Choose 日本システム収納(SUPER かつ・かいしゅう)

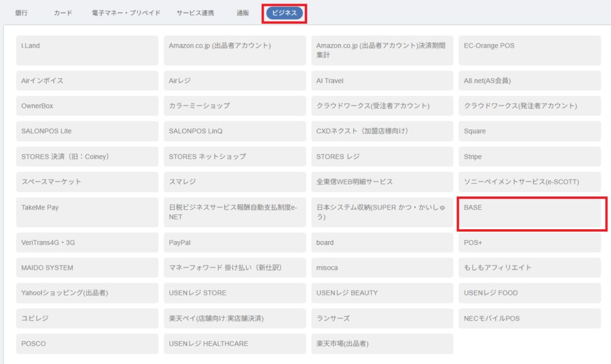point(382,212)
